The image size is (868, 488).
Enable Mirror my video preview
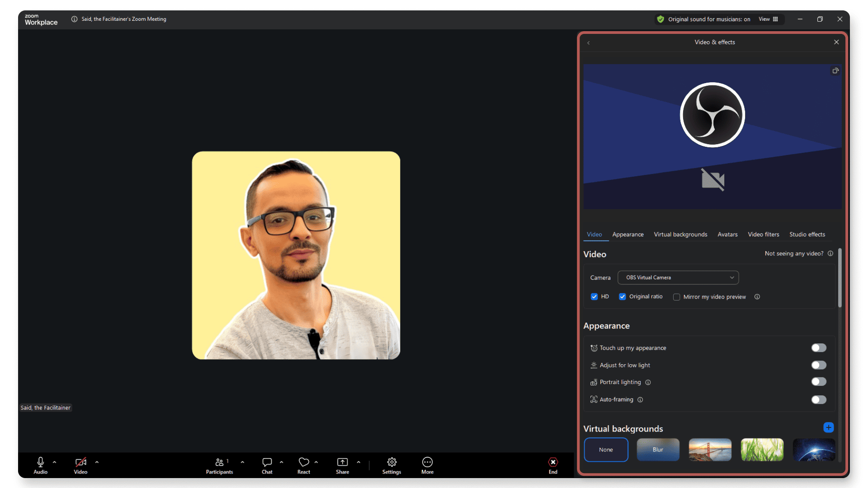click(x=676, y=297)
